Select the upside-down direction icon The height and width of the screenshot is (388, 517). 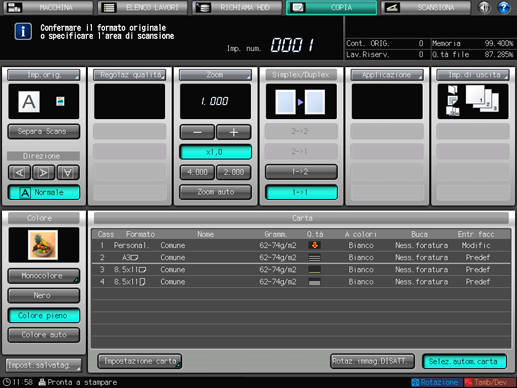pyautogui.click(x=68, y=172)
